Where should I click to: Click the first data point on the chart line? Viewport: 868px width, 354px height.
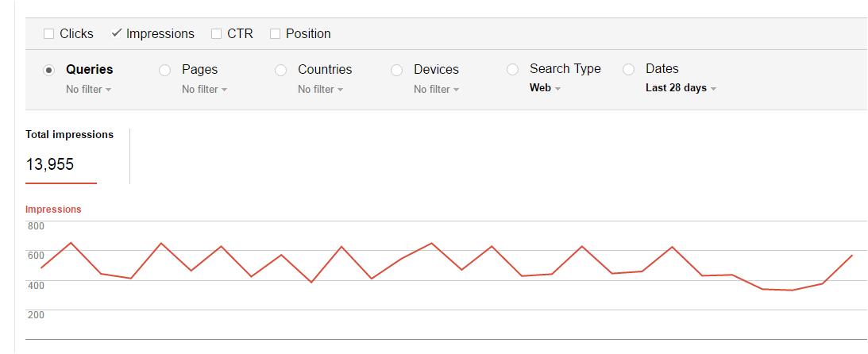pyautogui.click(x=41, y=267)
